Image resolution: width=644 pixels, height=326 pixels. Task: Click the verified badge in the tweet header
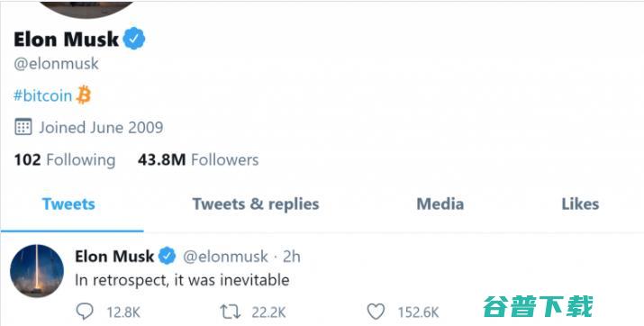point(168,256)
